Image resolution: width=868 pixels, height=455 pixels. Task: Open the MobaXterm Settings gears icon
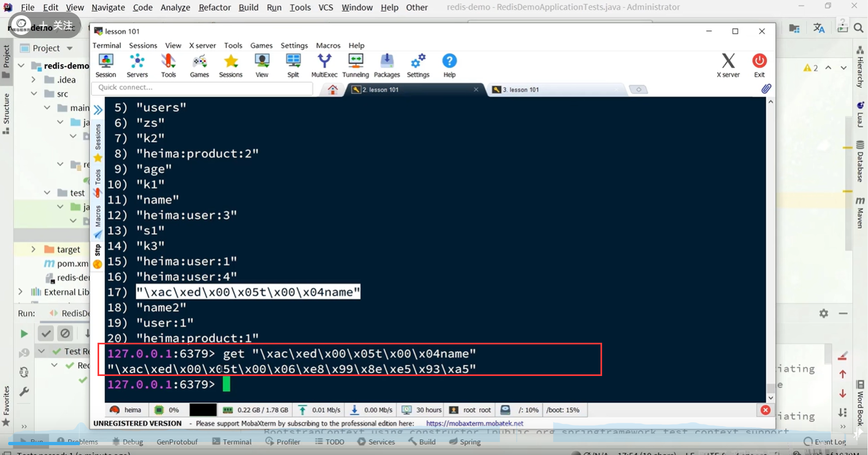point(418,66)
